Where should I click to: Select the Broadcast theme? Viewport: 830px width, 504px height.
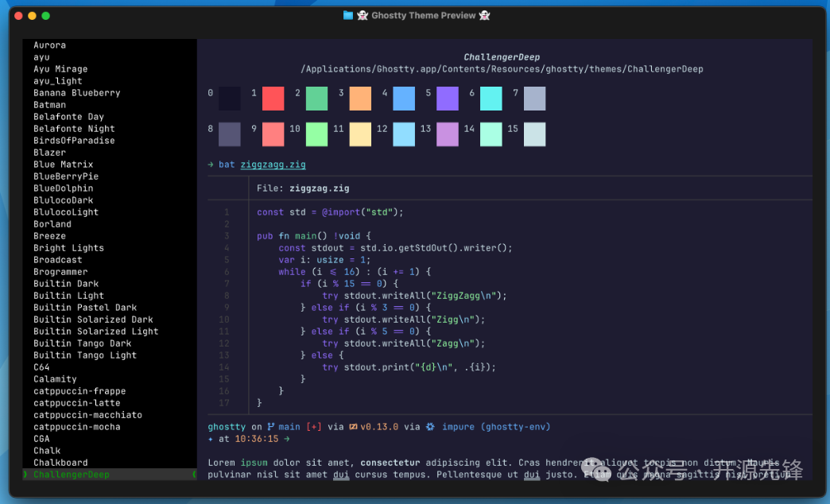pos(58,259)
